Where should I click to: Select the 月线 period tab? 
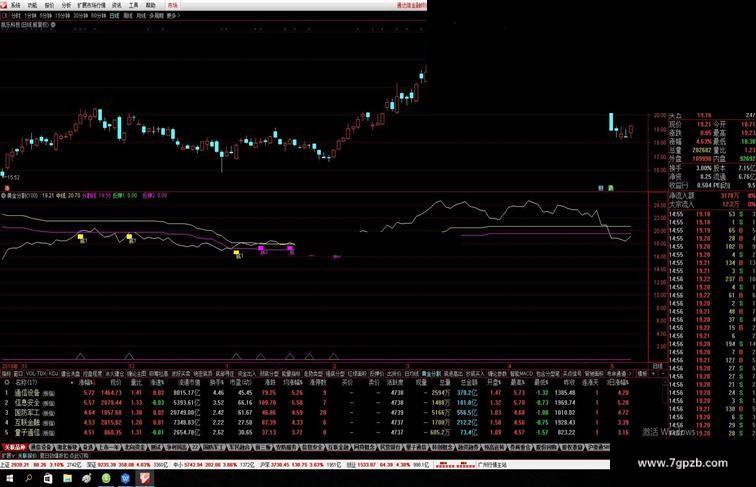(141, 15)
